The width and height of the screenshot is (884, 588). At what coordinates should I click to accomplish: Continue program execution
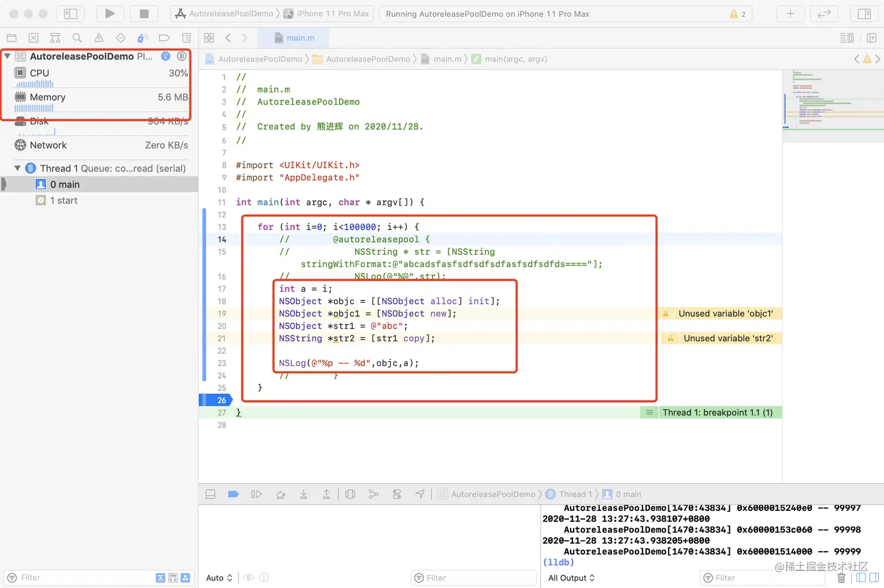coord(257,494)
